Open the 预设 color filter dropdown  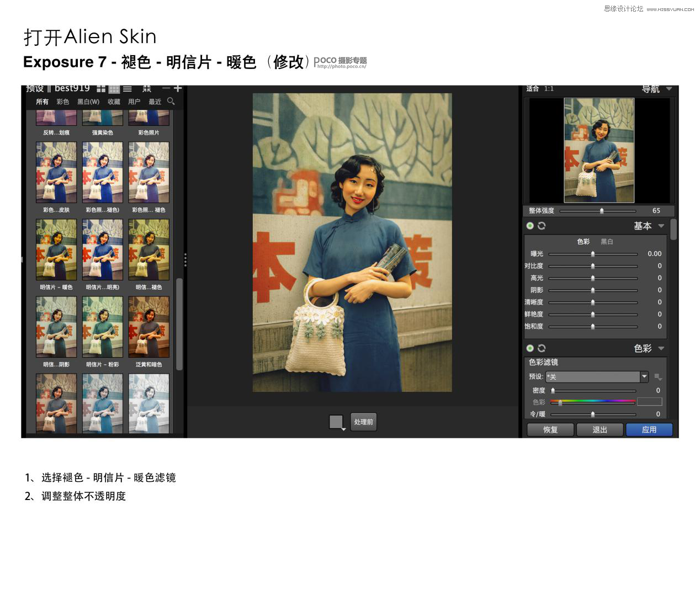click(597, 377)
